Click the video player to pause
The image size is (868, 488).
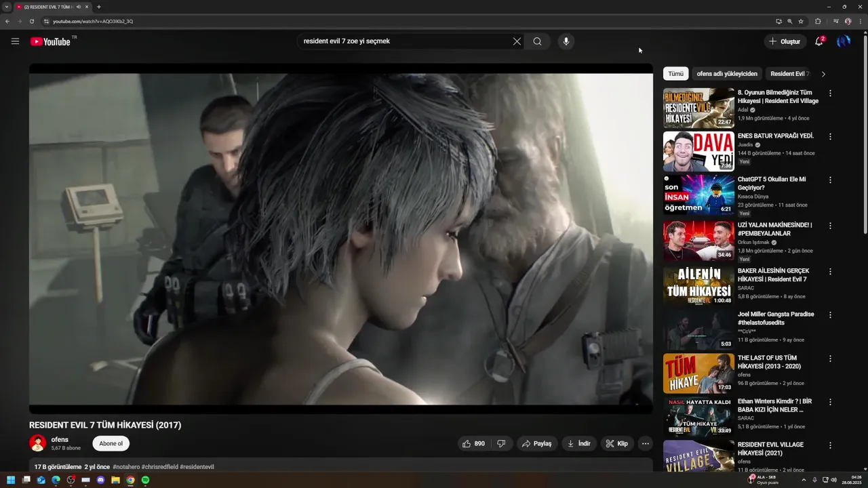pos(341,239)
